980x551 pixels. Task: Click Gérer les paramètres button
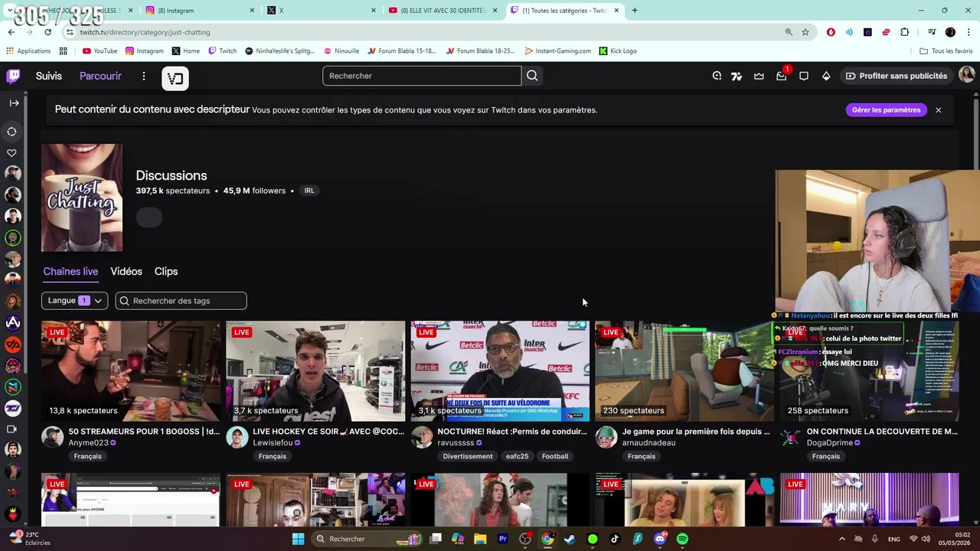click(886, 109)
